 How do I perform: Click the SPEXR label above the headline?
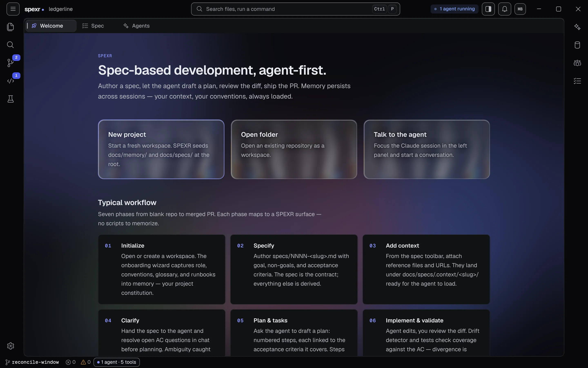(x=105, y=56)
